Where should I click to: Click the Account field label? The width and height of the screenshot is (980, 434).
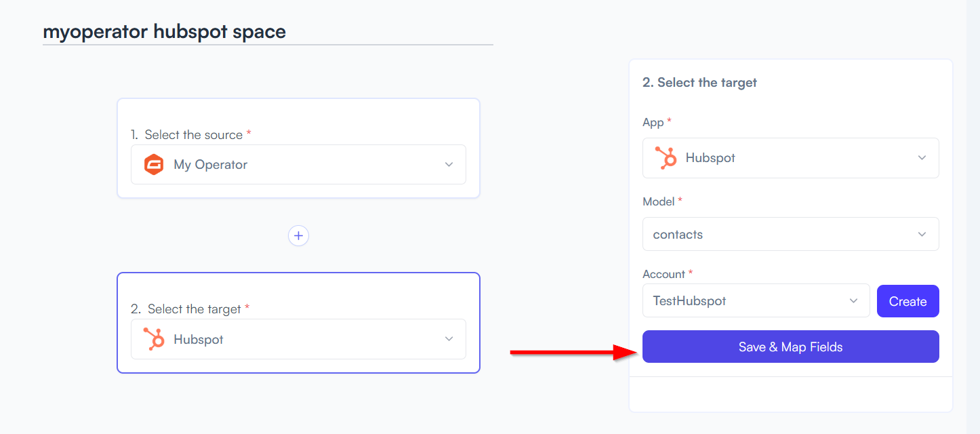click(x=664, y=274)
